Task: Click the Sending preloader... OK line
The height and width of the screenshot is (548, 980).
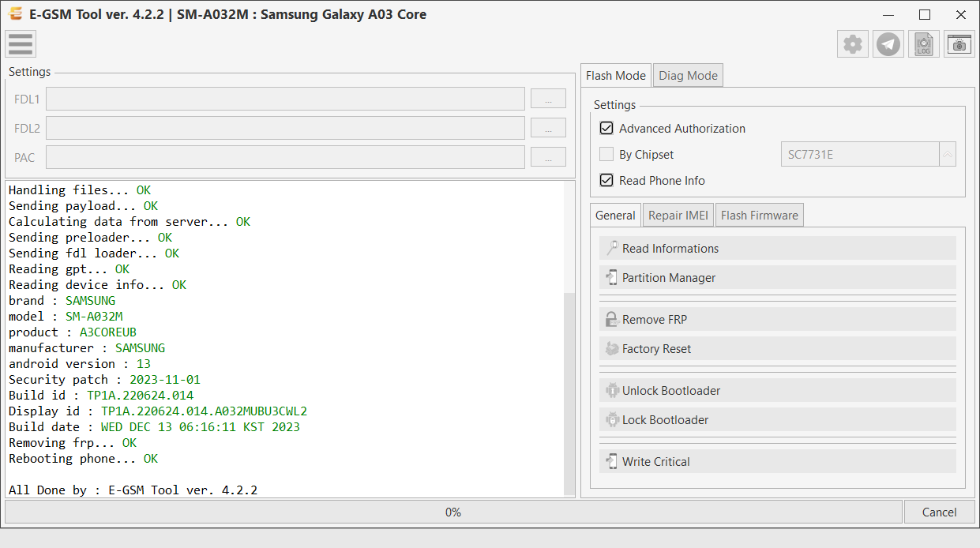Action: tap(90, 237)
